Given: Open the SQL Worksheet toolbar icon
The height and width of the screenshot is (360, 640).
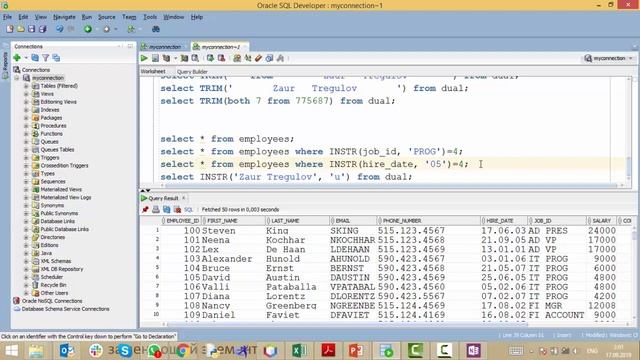Looking at the screenshot, I should pos(131,29).
